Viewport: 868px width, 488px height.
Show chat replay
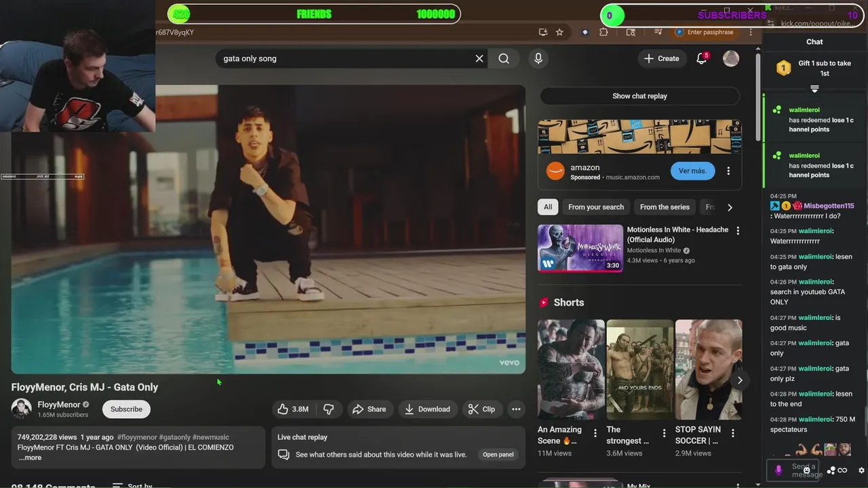639,96
